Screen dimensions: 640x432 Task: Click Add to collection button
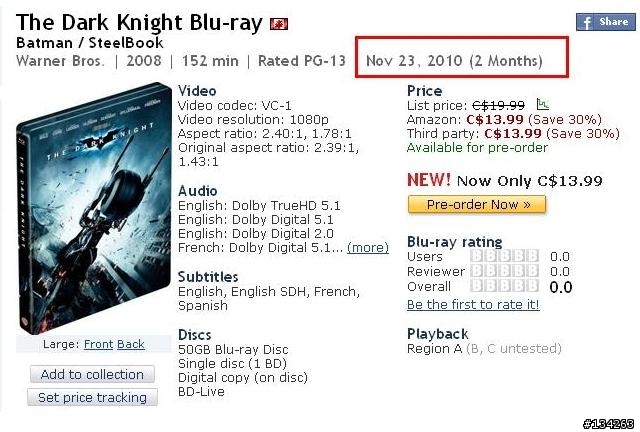(92, 374)
